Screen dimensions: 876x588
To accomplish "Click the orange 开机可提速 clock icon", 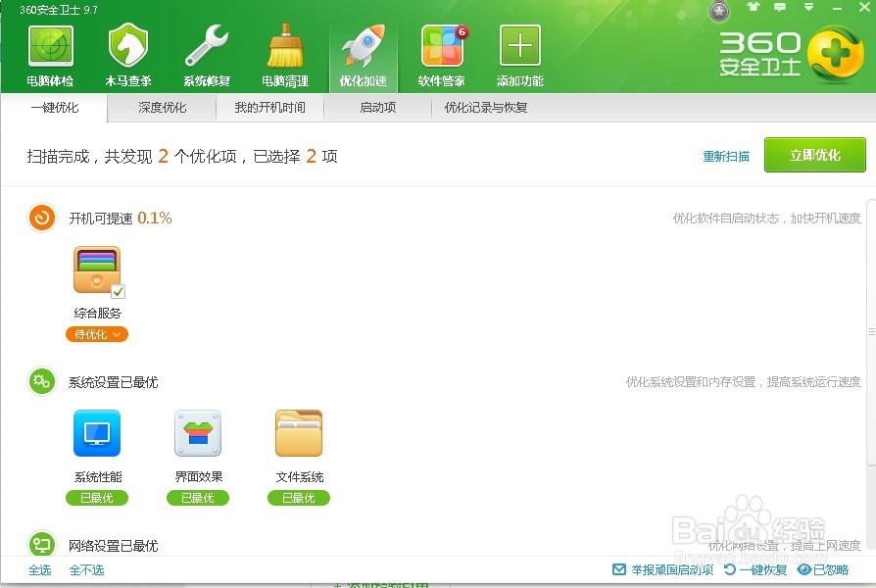I will coord(42,218).
